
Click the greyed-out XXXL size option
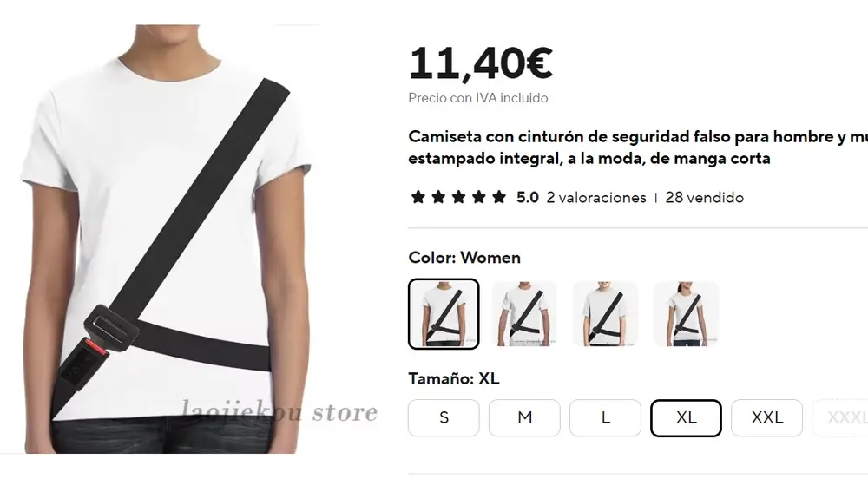840,418
